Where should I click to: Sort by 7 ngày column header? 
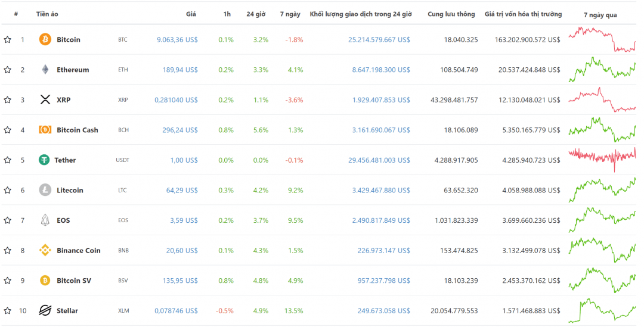pos(290,14)
